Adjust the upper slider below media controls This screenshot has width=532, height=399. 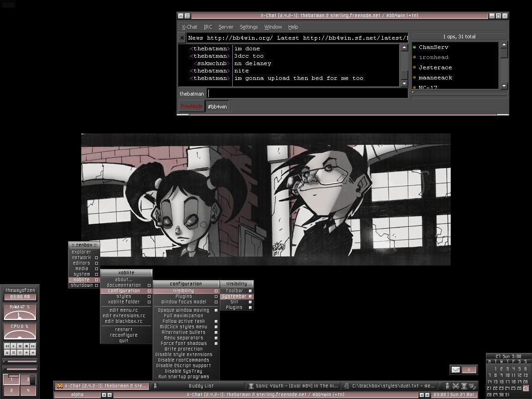pos(20,361)
